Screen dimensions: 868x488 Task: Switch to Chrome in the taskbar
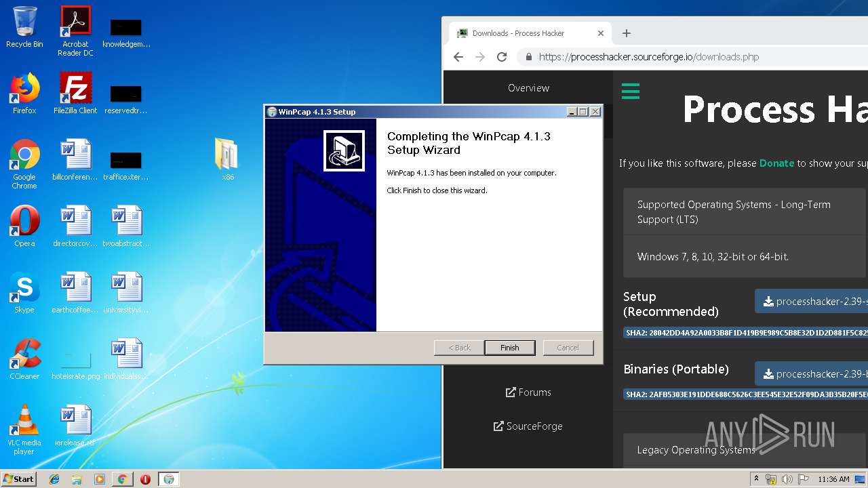[123, 479]
